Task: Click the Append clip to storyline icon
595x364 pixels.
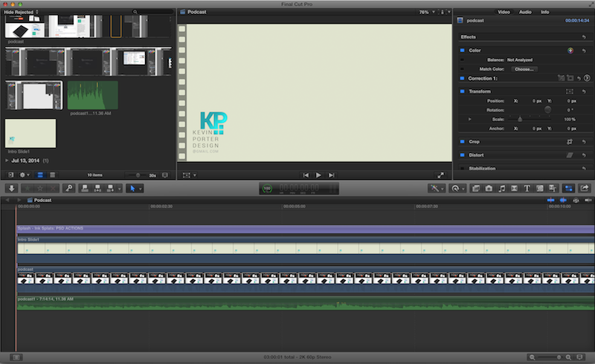Action: pos(110,189)
